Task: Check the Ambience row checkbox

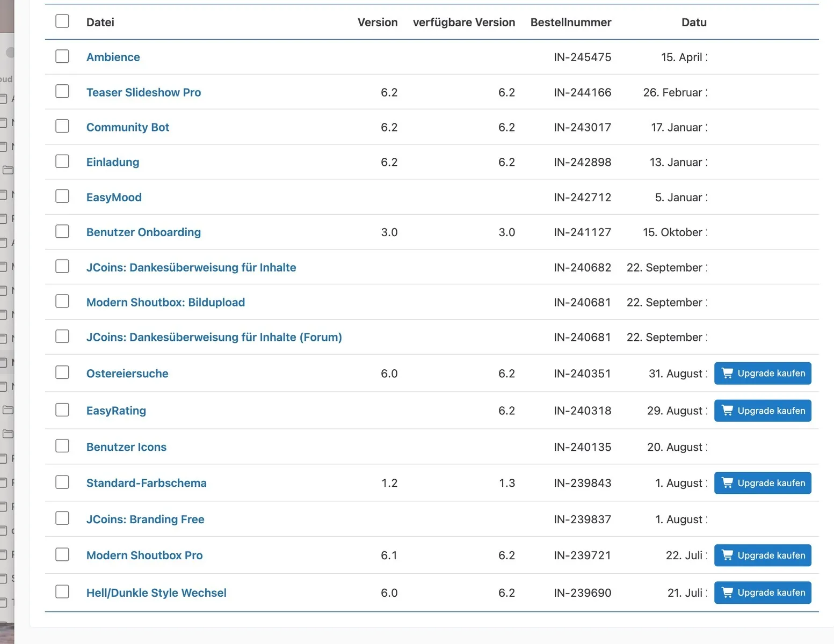Action: point(62,56)
